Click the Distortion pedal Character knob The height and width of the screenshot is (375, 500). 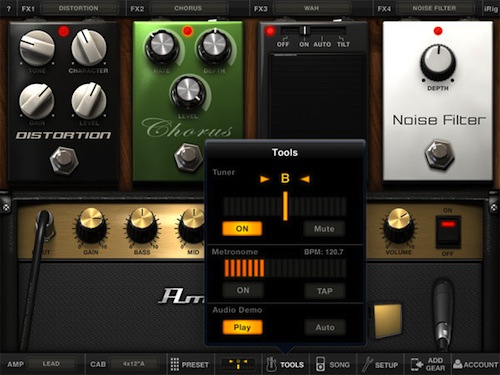(x=89, y=47)
